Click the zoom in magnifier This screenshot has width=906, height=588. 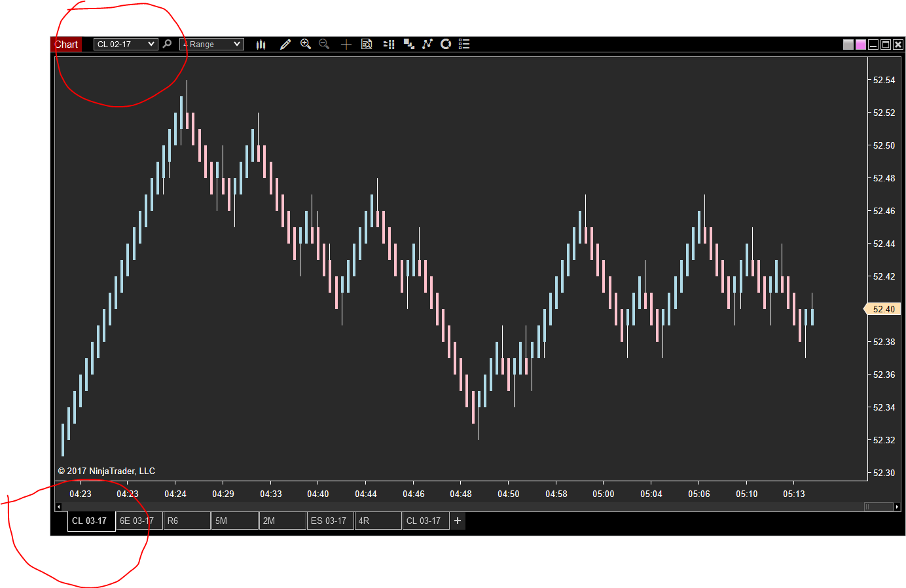305,44
